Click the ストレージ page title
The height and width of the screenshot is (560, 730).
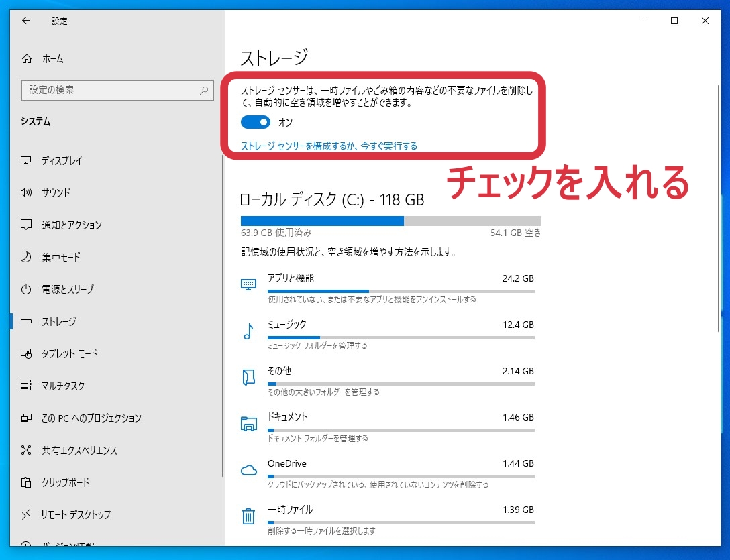click(x=274, y=58)
